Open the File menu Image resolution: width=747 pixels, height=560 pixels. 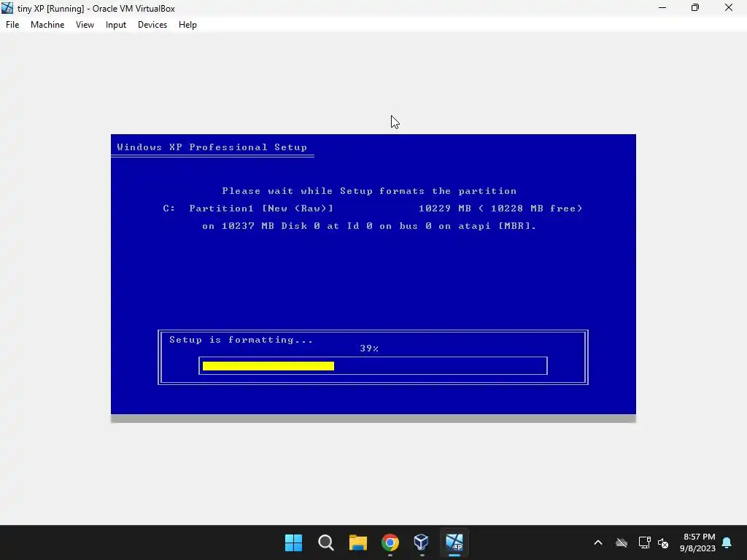12,25
